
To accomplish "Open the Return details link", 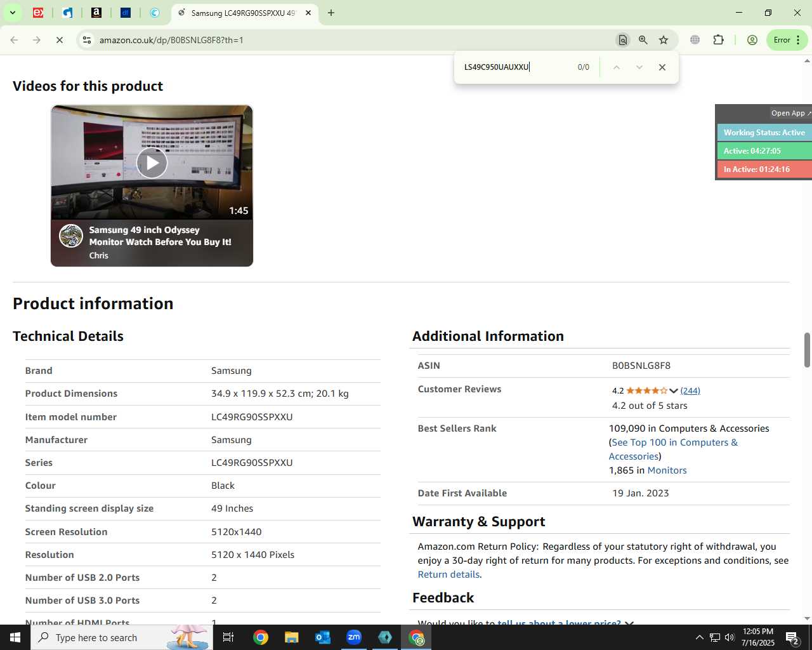I will tap(449, 574).
